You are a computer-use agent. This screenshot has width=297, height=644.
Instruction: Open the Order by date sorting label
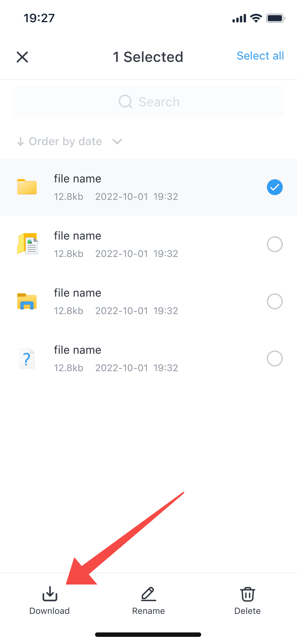click(x=65, y=142)
